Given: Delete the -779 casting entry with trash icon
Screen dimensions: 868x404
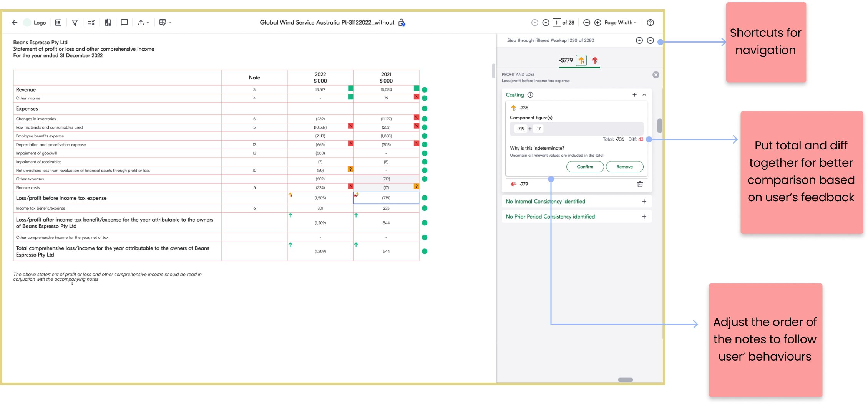Looking at the screenshot, I should (x=640, y=184).
